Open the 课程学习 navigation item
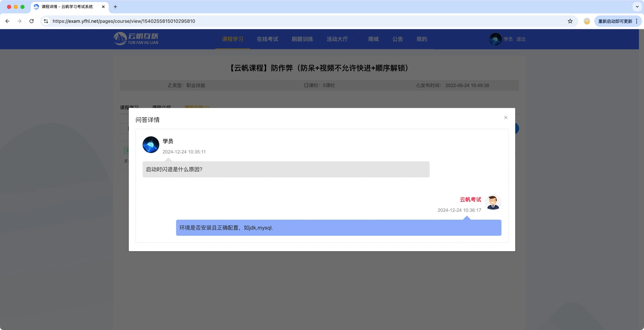 232,39
